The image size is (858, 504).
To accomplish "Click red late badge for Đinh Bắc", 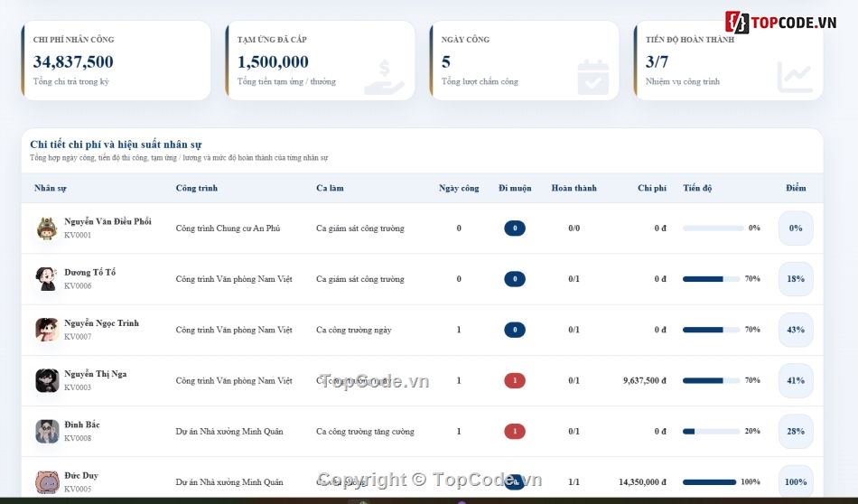I will pyautogui.click(x=515, y=432).
